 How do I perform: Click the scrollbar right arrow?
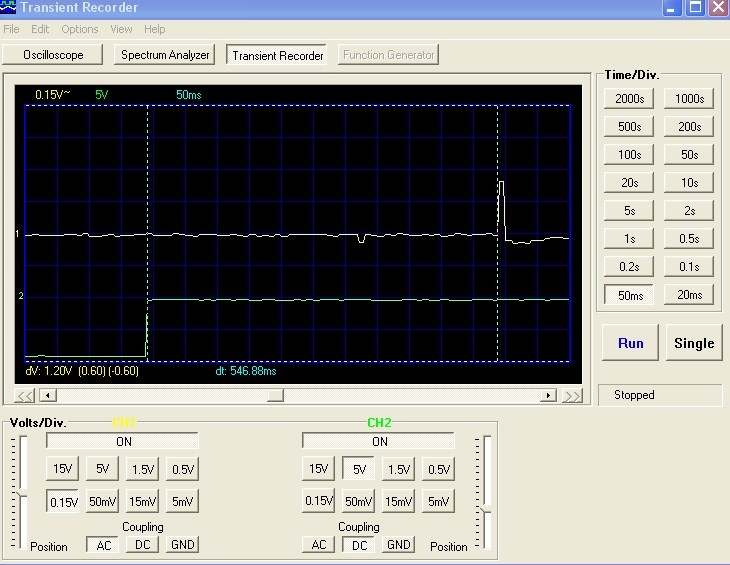[548, 396]
